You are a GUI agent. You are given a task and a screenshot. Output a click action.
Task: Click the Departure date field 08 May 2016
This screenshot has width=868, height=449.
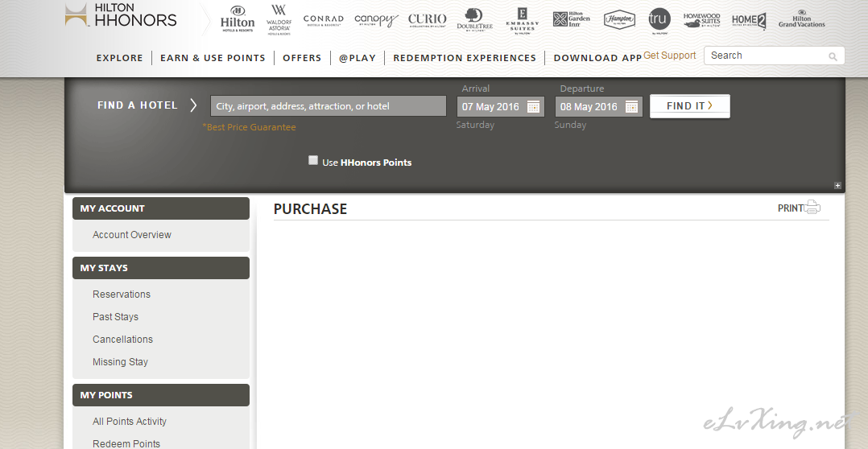[x=599, y=107]
